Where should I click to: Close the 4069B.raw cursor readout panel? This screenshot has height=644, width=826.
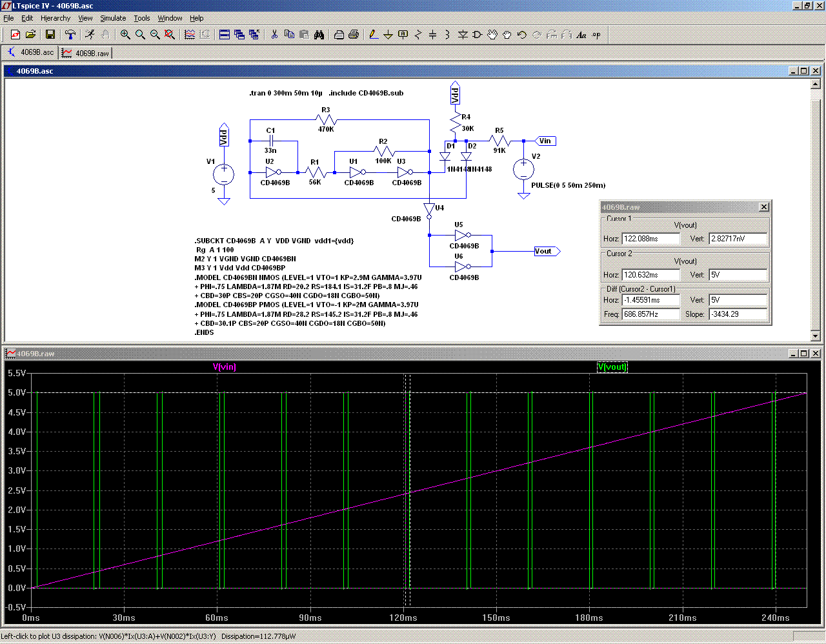(x=764, y=207)
